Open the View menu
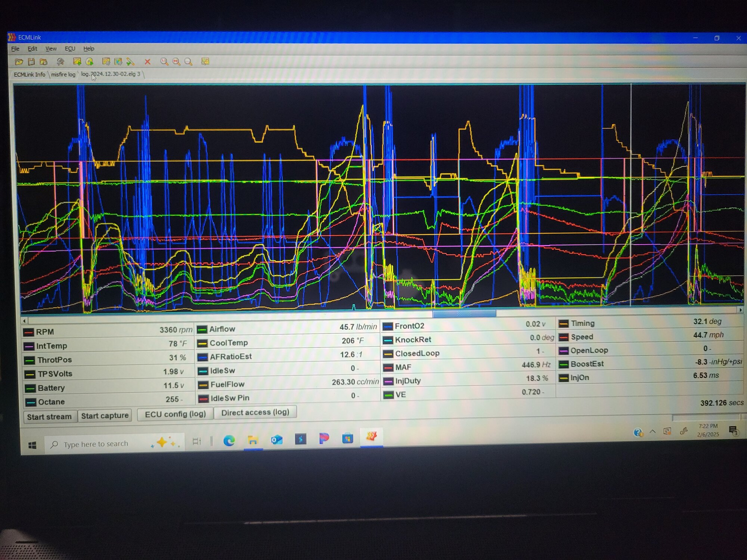 point(51,49)
